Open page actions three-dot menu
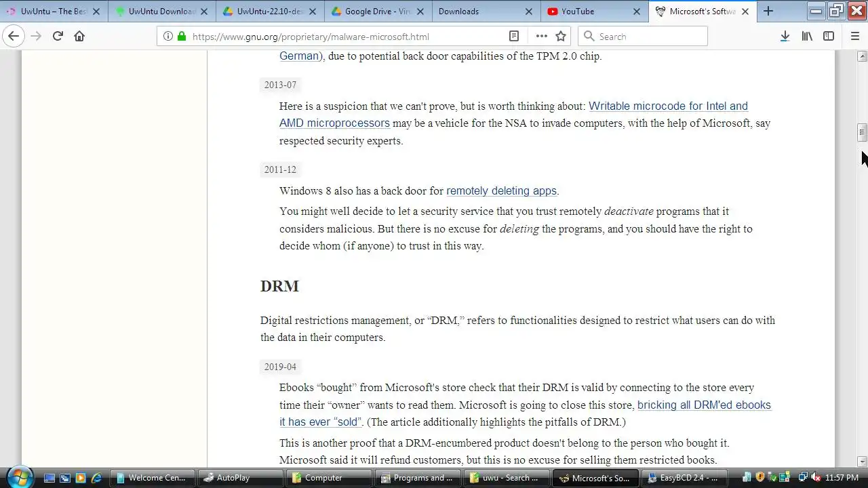This screenshot has width=868, height=488. [x=541, y=37]
